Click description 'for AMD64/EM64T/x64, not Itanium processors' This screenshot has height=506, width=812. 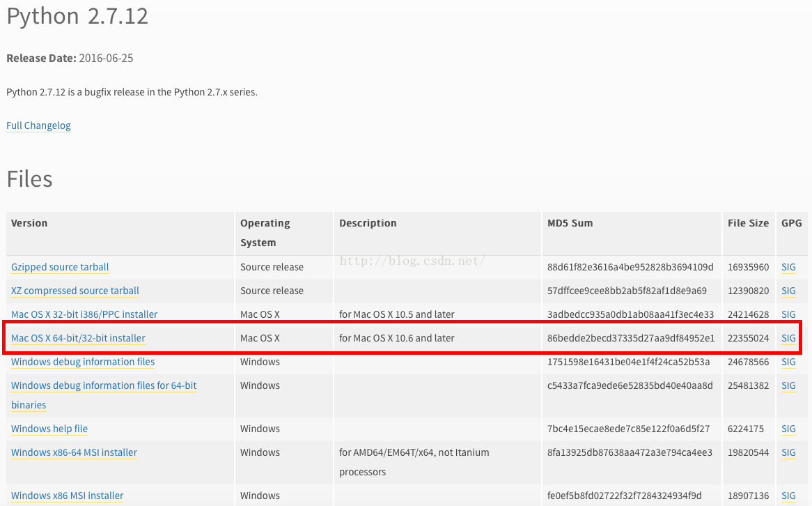pos(414,462)
